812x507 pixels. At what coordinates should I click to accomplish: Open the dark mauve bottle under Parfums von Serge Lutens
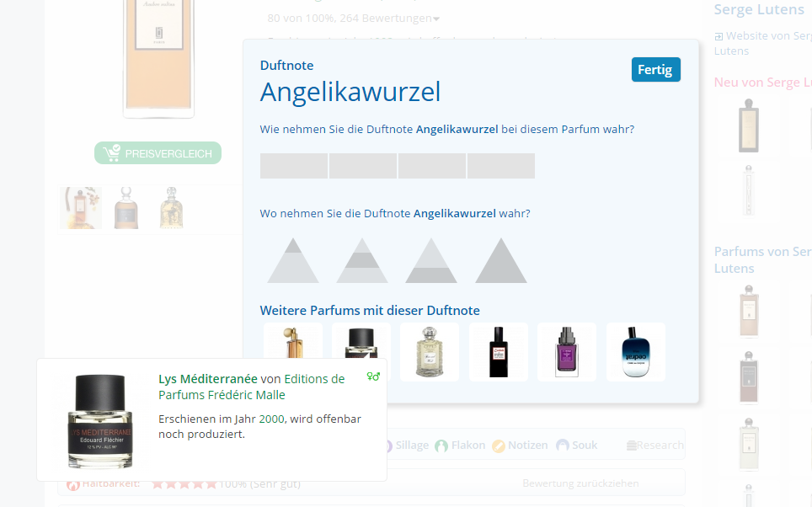pos(749,377)
